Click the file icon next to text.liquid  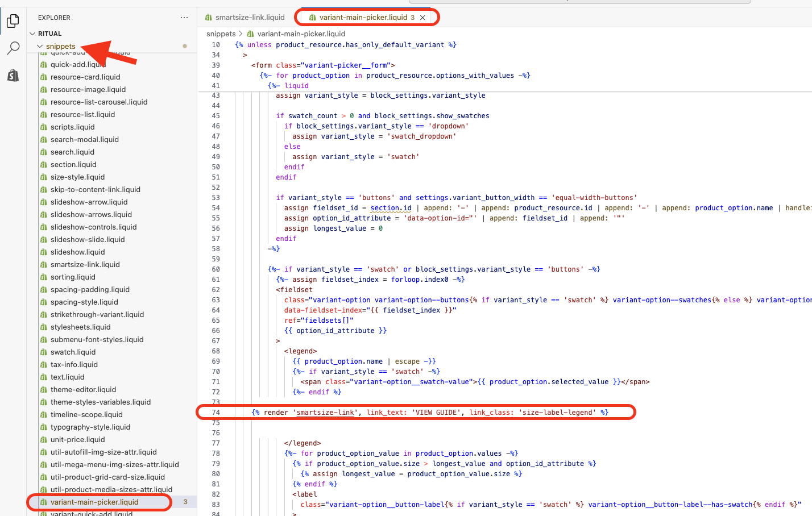[44, 377]
